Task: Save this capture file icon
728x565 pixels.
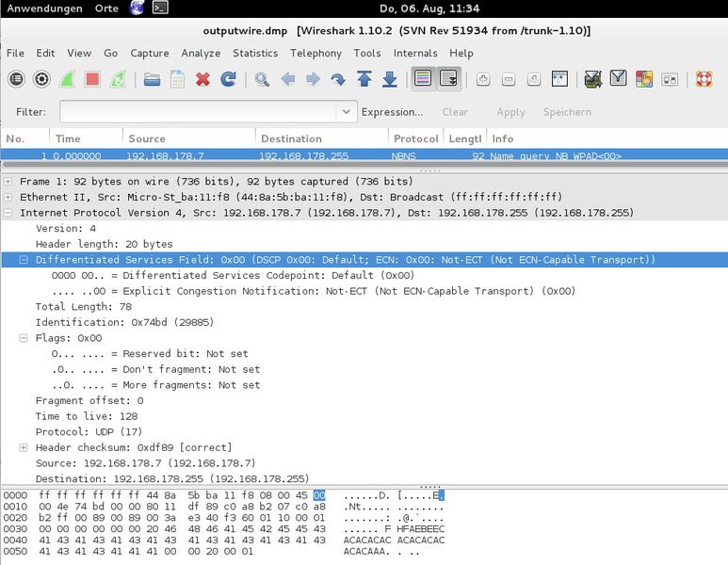Action: (x=177, y=79)
